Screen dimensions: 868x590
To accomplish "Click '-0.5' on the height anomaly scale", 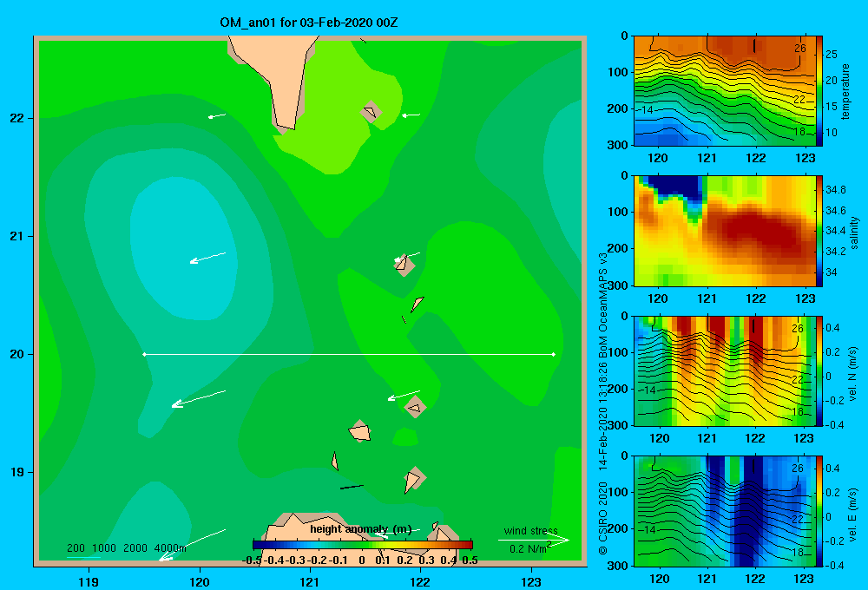I will [x=252, y=560].
